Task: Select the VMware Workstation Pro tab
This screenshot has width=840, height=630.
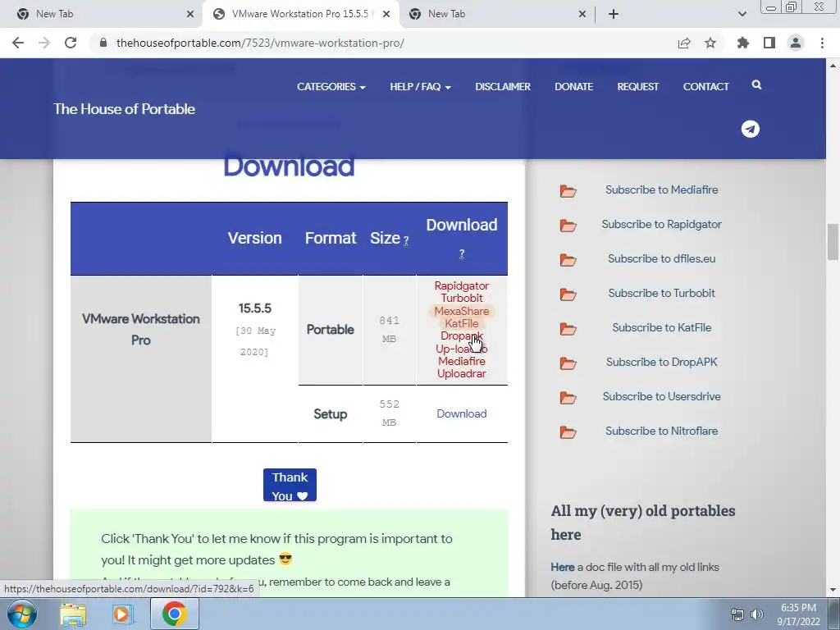Action: (300, 14)
